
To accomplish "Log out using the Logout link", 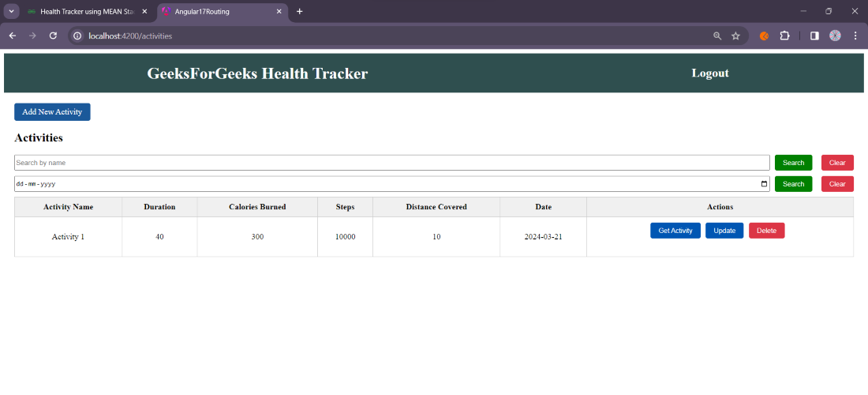I will tap(710, 73).
